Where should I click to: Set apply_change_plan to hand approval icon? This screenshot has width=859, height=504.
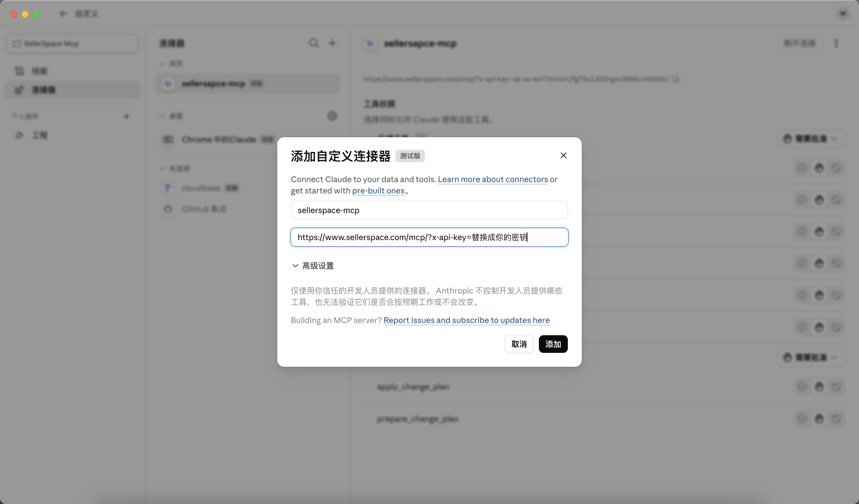point(819,387)
